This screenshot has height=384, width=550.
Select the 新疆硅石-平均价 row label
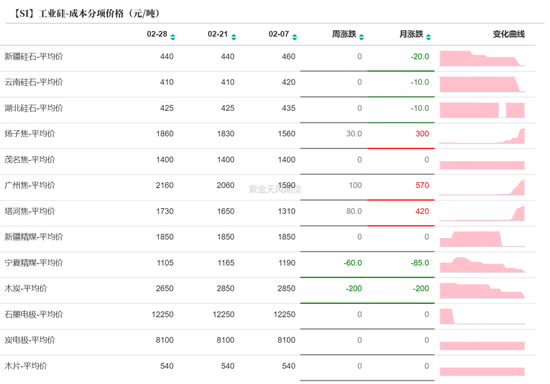[x=34, y=56]
